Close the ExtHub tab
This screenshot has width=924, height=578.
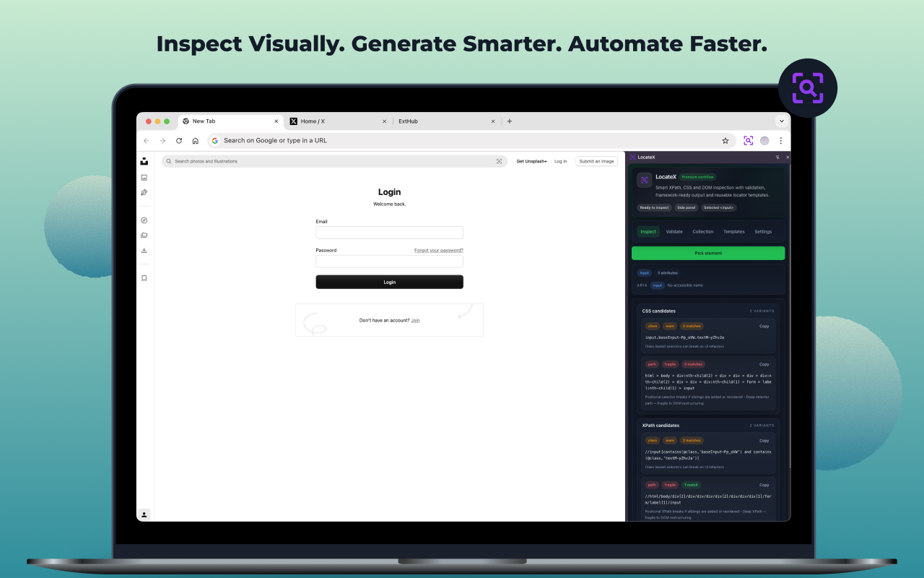pos(493,121)
